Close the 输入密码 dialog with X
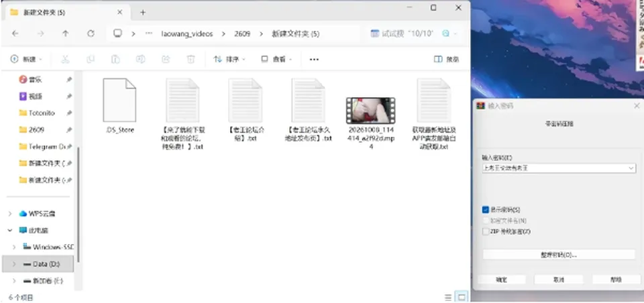 tap(636, 106)
